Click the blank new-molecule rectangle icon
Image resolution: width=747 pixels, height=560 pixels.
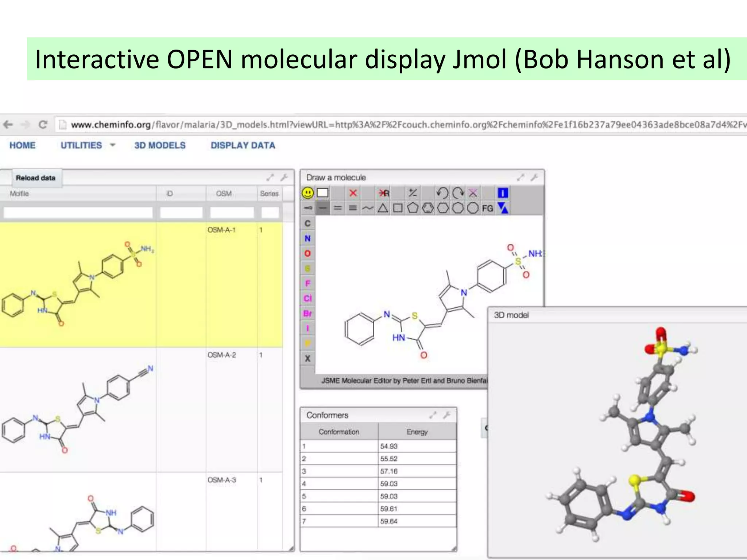coord(323,193)
